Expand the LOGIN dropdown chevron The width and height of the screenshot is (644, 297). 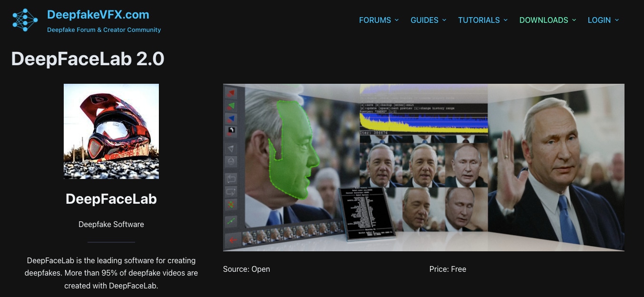pos(617,20)
